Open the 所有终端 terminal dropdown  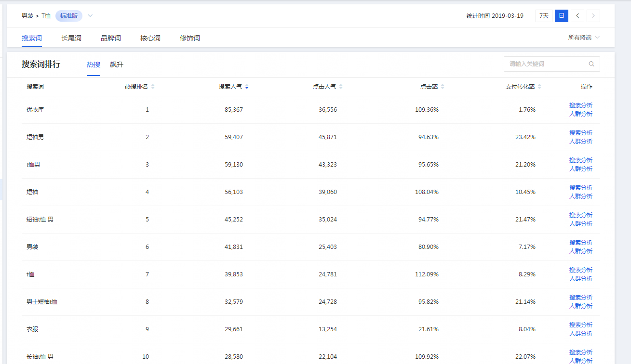click(584, 38)
